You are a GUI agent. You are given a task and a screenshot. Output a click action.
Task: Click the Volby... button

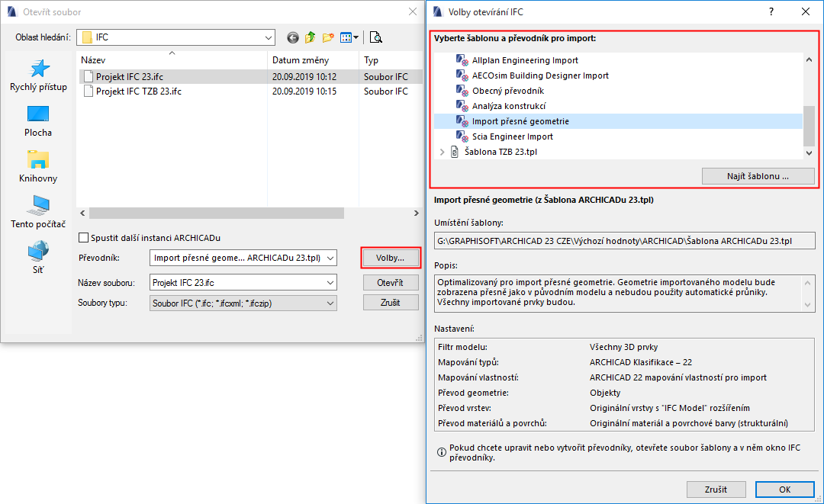click(391, 258)
